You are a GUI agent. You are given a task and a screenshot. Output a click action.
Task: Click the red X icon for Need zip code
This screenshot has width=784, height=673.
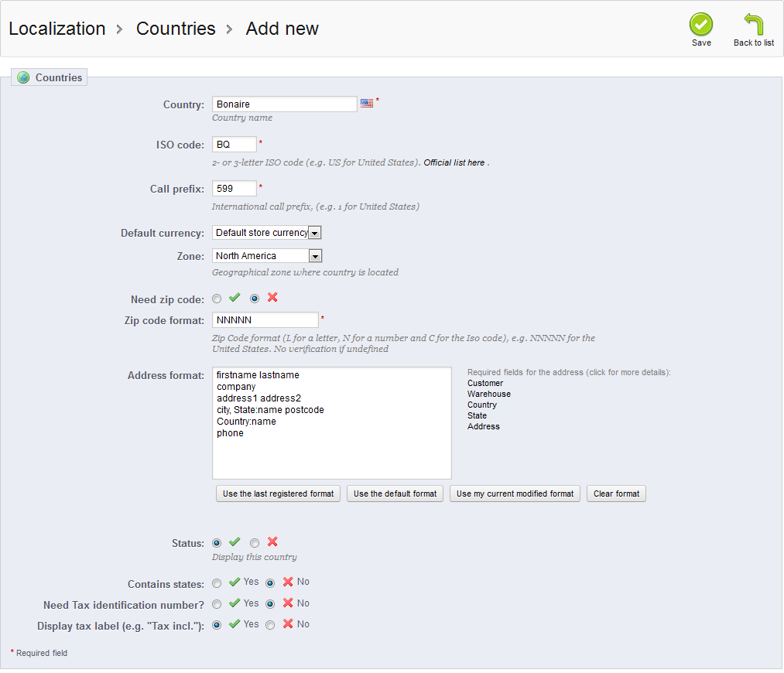272,298
